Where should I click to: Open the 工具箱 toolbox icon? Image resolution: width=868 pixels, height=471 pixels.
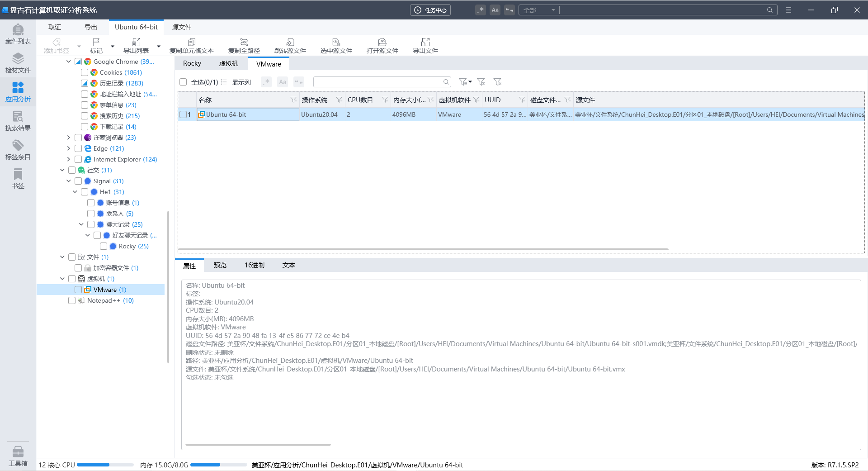[x=18, y=456]
